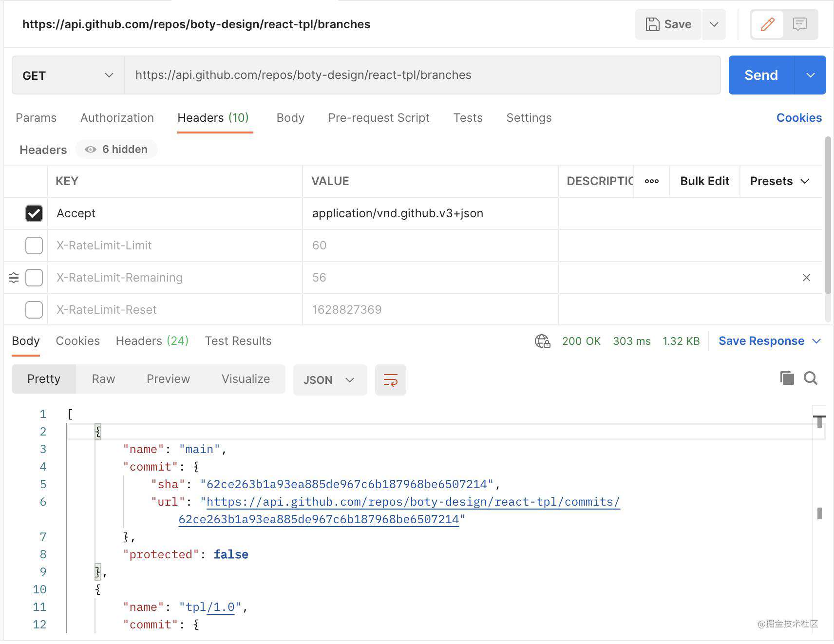Grab the reorder handle on X-RateLimit-Remaining row

[14, 278]
